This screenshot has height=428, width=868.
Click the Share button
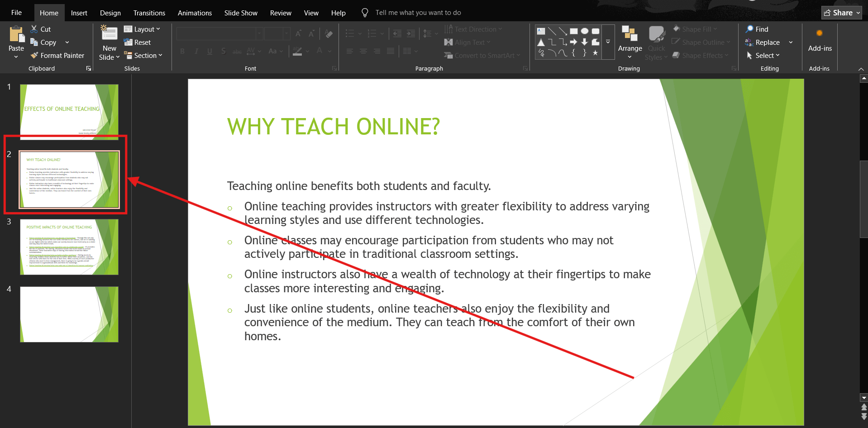click(x=841, y=12)
